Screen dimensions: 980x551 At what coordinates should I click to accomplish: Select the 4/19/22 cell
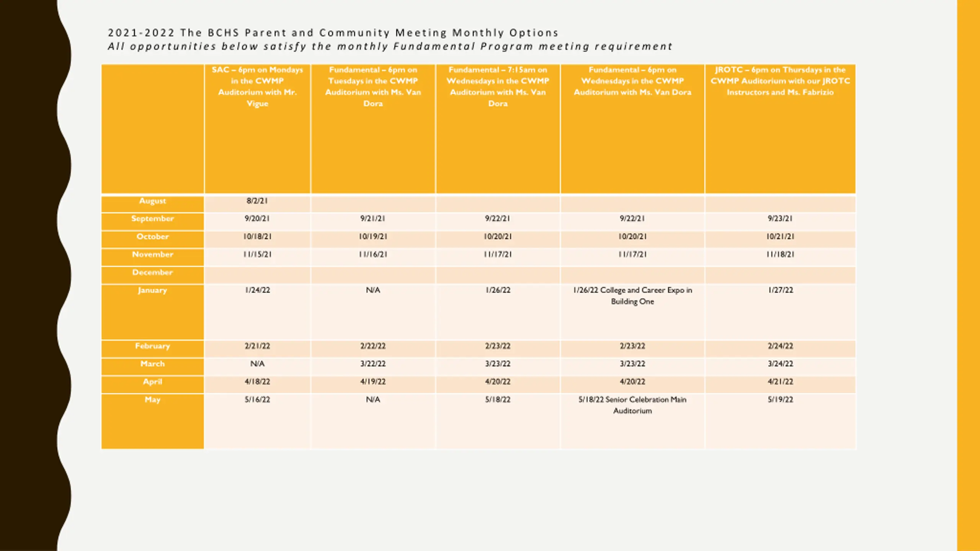click(373, 385)
